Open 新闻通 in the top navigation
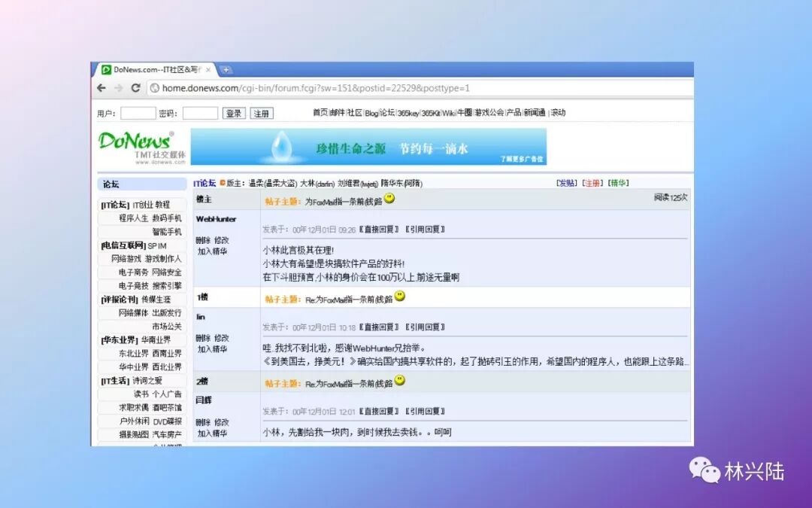The width and height of the screenshot is (812, 508). click(x=535, y=112)
